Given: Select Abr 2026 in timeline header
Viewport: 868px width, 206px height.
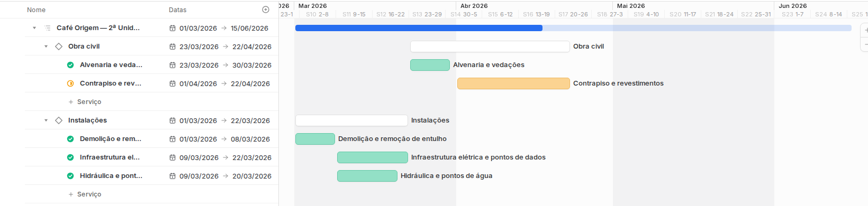Looking at the screenshot, I should pos(474,6).
